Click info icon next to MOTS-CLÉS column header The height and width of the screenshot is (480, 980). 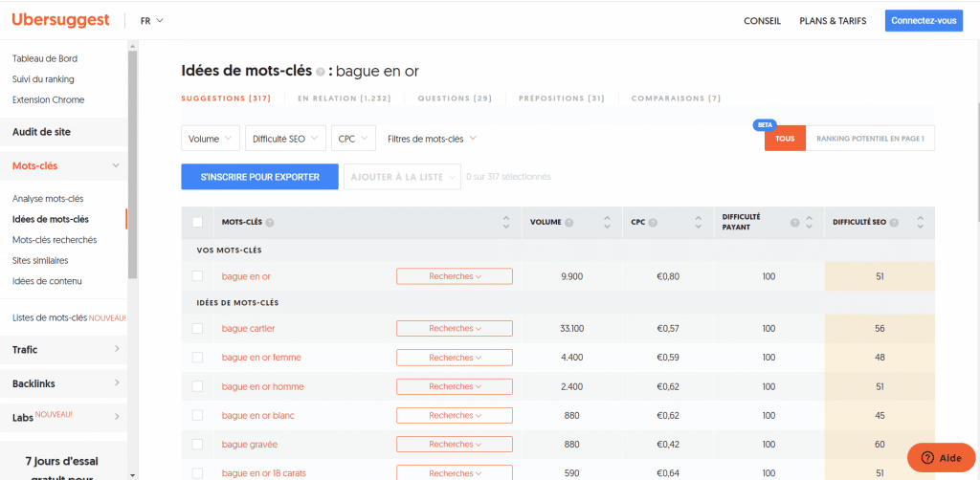click(270, 223)
